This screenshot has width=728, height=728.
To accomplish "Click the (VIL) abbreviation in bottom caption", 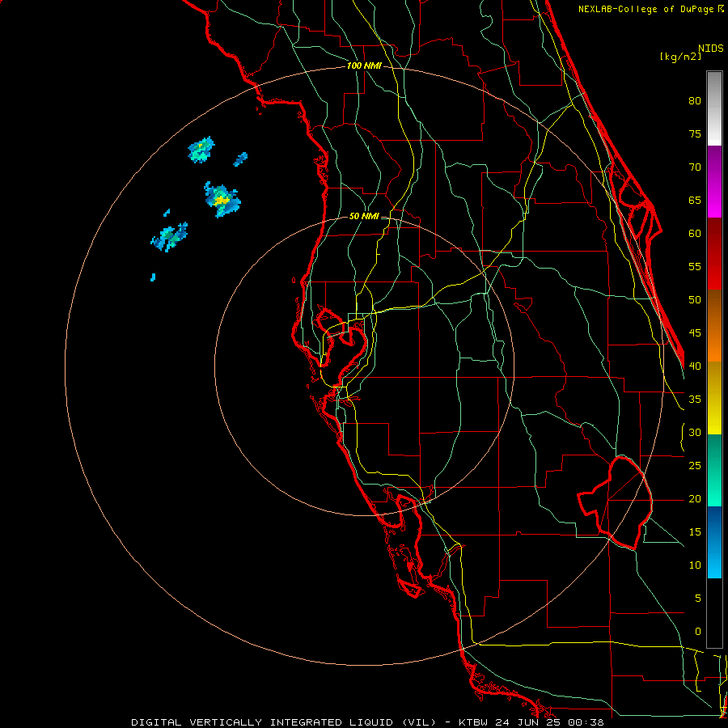I will (x=419, y=722).
